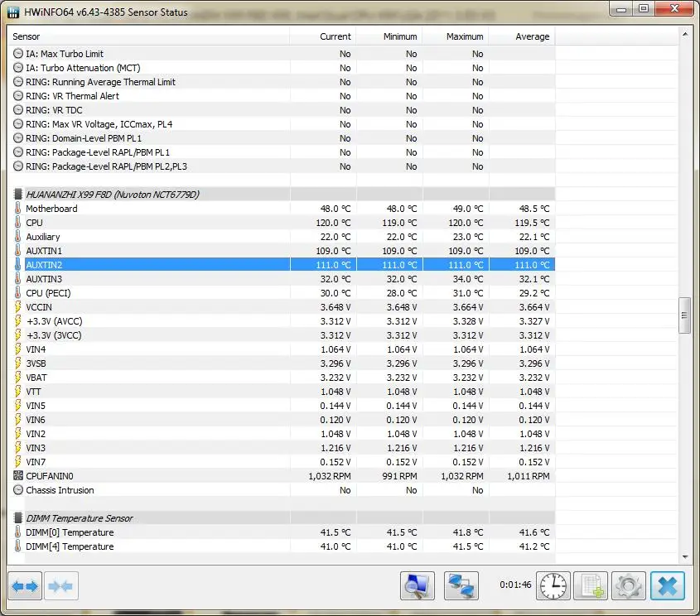Screen dimensions: 700x616
Task: Click the scrollbar down arrow
Action: 685,556
